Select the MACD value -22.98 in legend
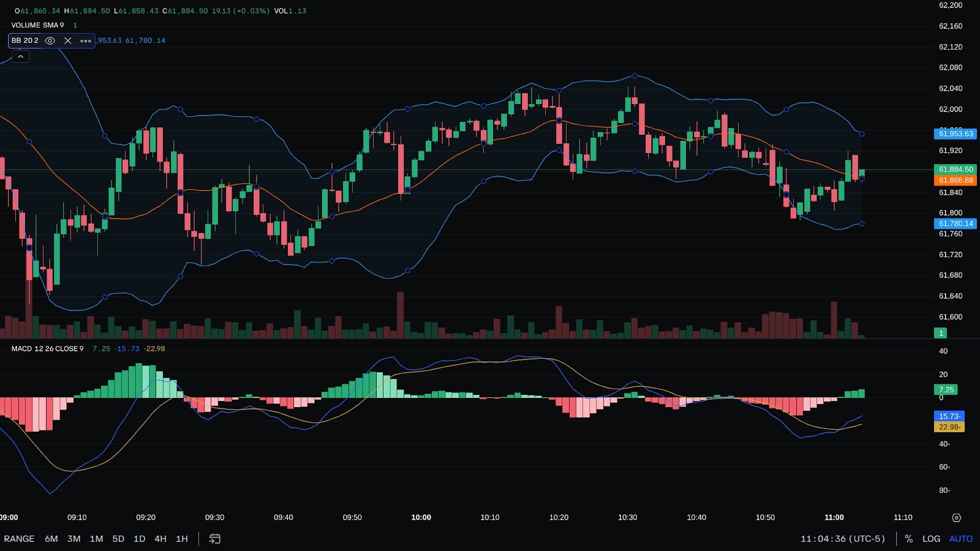Screen dimensions: 980x551 click(154, 348)
